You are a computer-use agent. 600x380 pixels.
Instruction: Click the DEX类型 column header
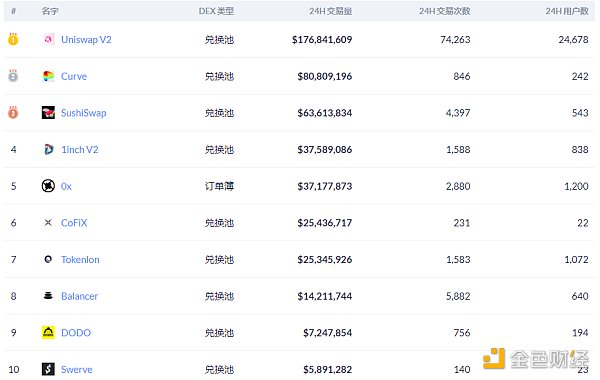(x=216, y=11)
